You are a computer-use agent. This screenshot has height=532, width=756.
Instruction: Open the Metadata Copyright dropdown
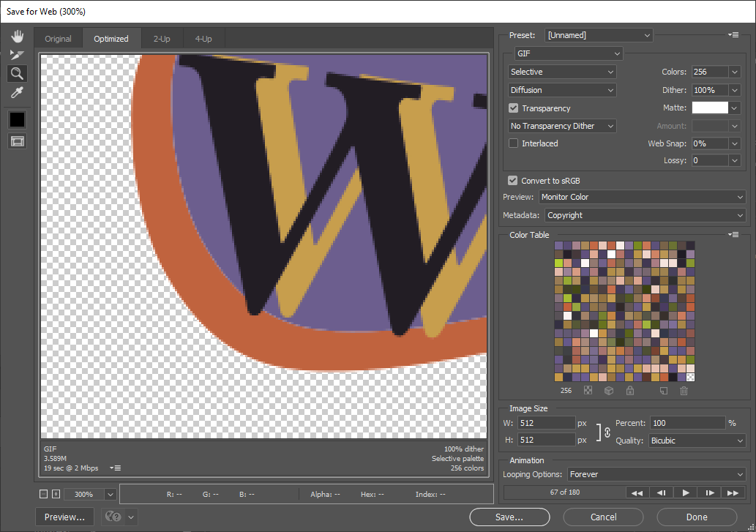(x=645, y=215)
